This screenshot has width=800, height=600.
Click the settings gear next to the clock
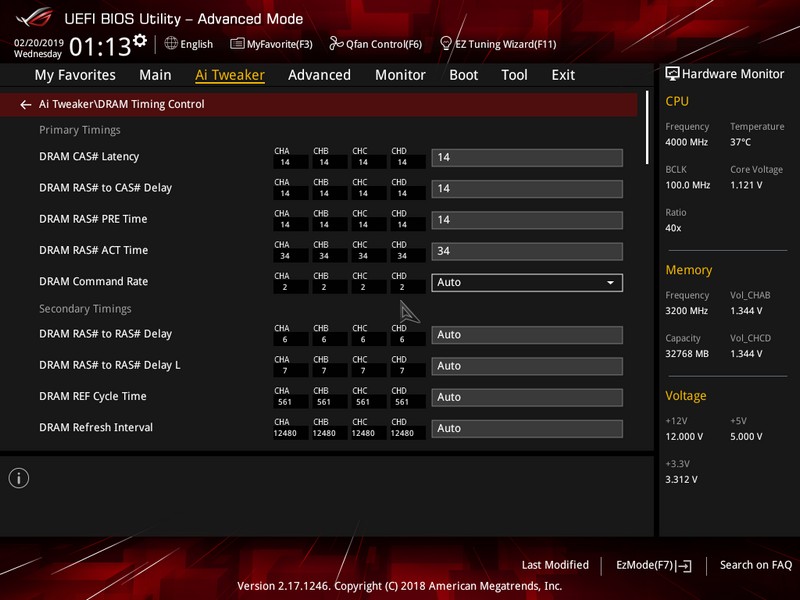139,41
